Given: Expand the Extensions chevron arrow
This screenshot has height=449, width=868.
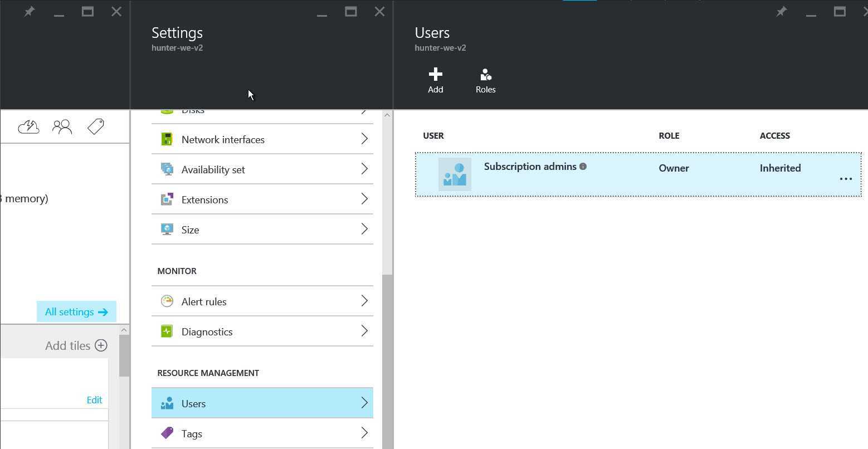Looking at the screenshot, I should (364, 199).
